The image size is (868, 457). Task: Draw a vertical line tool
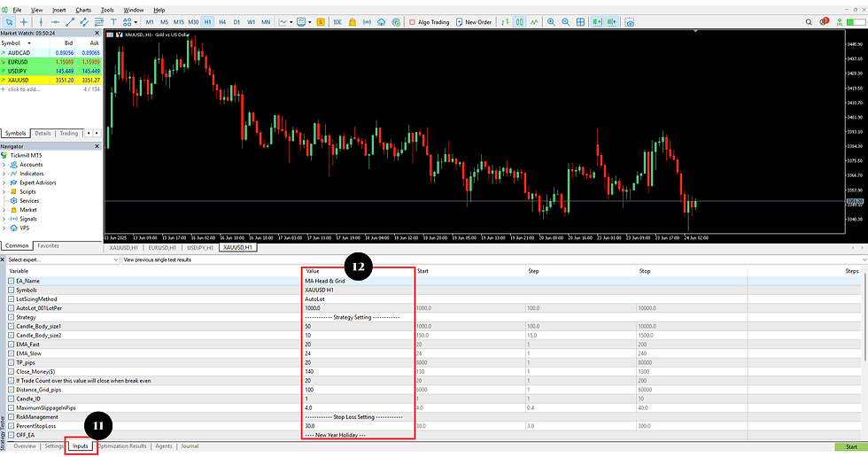pos(41,22)
